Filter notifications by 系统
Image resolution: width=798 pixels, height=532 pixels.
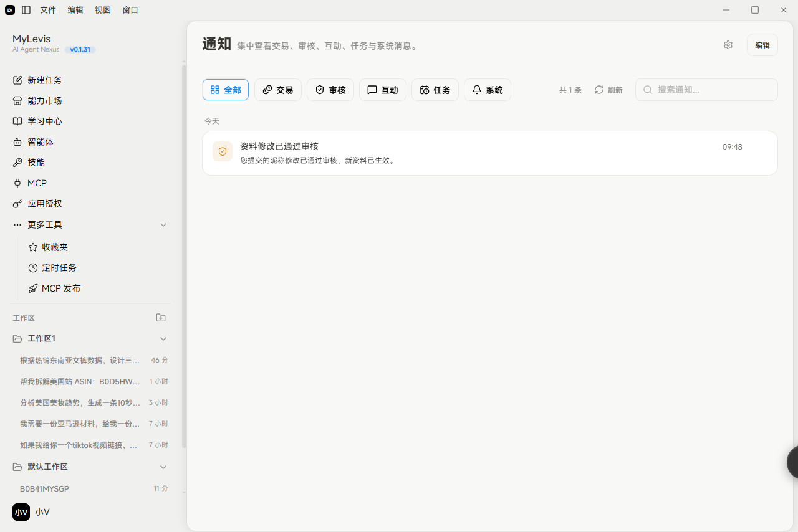coord(488,90)
